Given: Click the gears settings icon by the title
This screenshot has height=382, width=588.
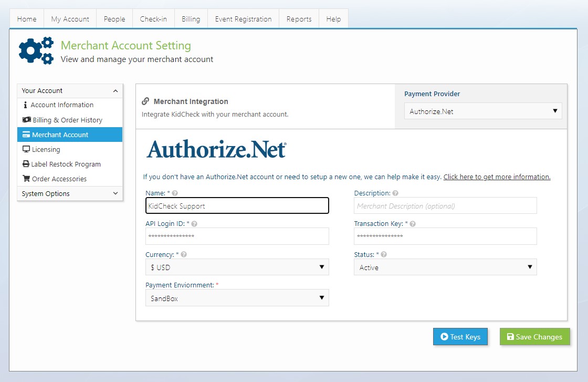Looking at the screenshot, I should (36, 50).
